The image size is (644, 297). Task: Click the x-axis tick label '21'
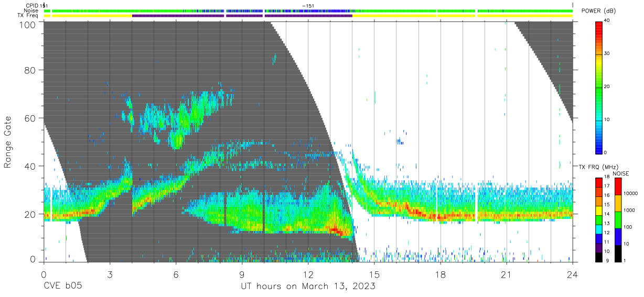[x=506, y=274]
